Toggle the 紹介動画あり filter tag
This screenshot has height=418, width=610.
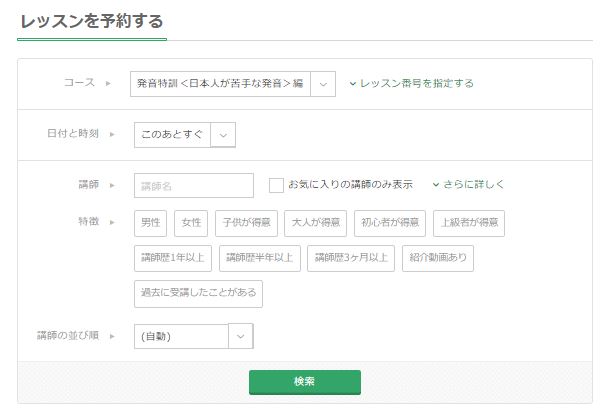tap(438, 258)
